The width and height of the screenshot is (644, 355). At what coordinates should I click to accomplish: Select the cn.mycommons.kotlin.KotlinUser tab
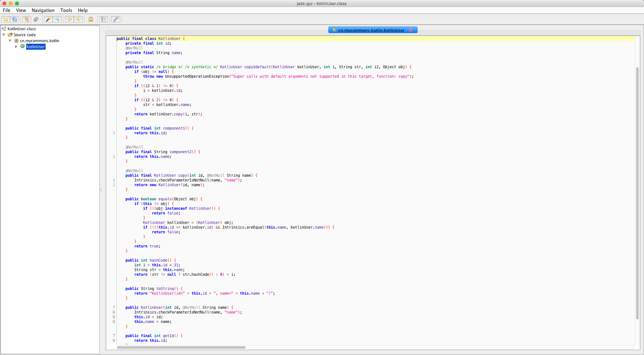tap(371, 30)
